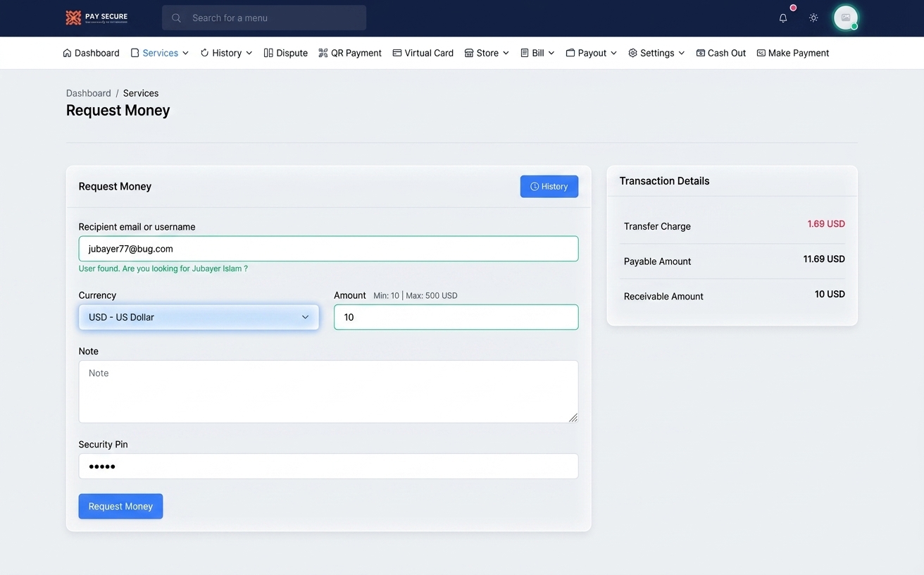This screenshot has width=924, height=575.
Task: Open the USD - US Dollar currency selector
Action: (199, 317)
